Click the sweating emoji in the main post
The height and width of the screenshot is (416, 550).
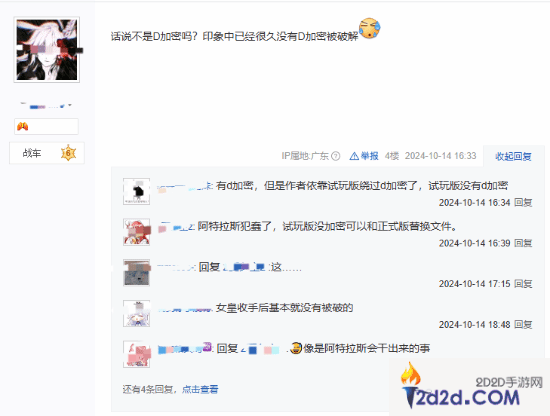(369, 28)
